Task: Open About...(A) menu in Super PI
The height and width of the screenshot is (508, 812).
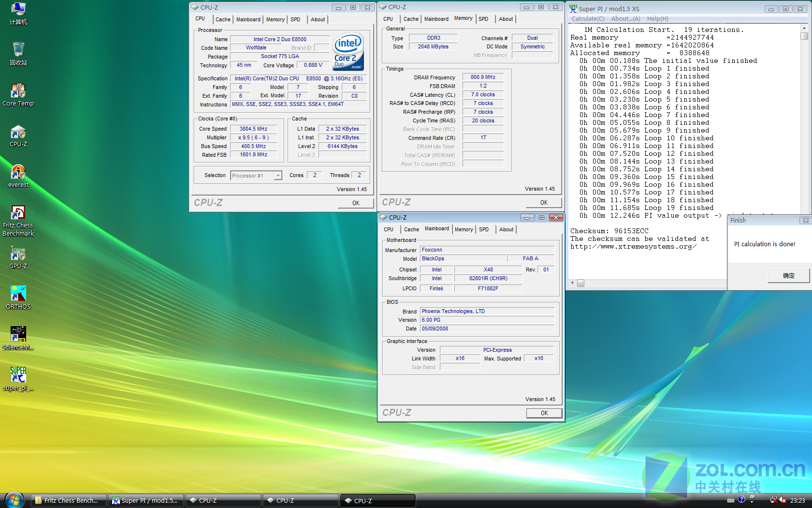Action: tap(626, 19)
